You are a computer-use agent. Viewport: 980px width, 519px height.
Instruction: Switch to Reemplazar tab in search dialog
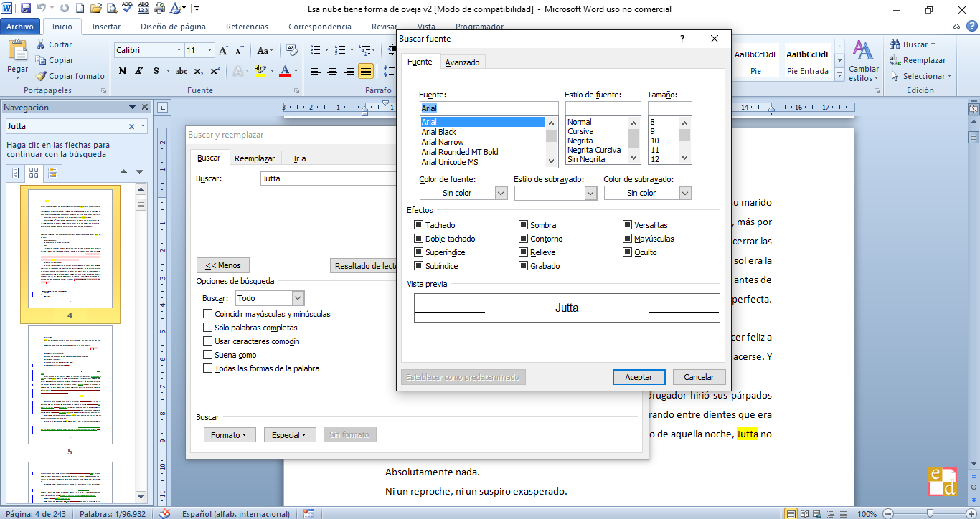(x=255, y=158)
